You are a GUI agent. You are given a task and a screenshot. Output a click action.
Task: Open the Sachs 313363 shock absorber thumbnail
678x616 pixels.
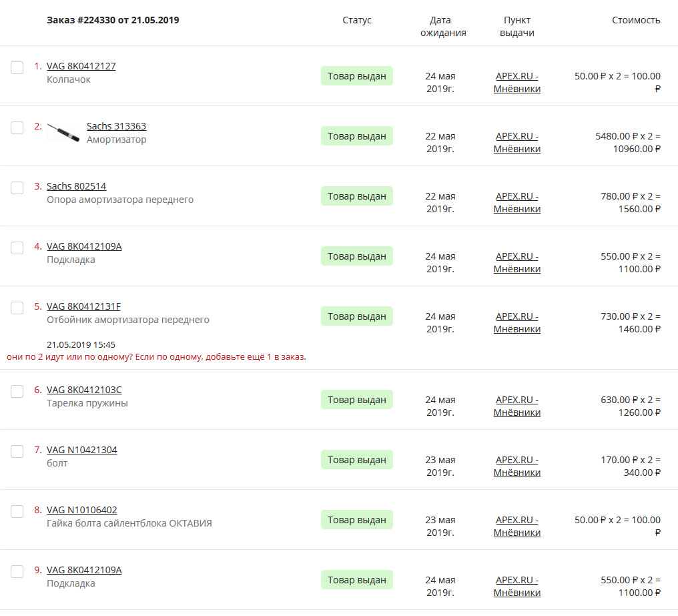pyautogui.click(x=64, y=132)
